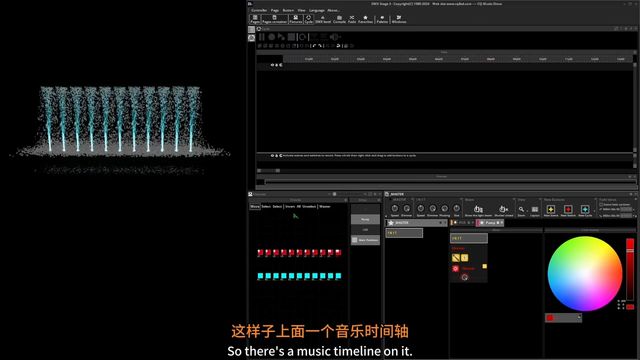Pick a color on the color wheel

tap(584, 273)
